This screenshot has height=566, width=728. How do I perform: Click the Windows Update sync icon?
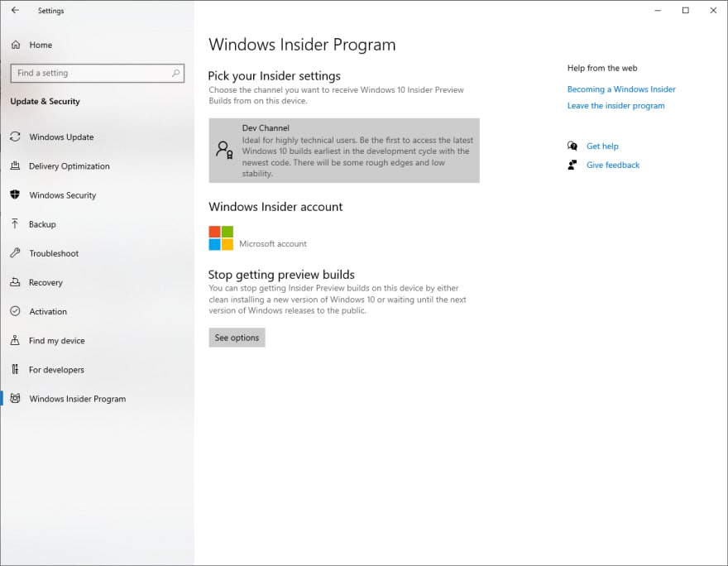15,137
